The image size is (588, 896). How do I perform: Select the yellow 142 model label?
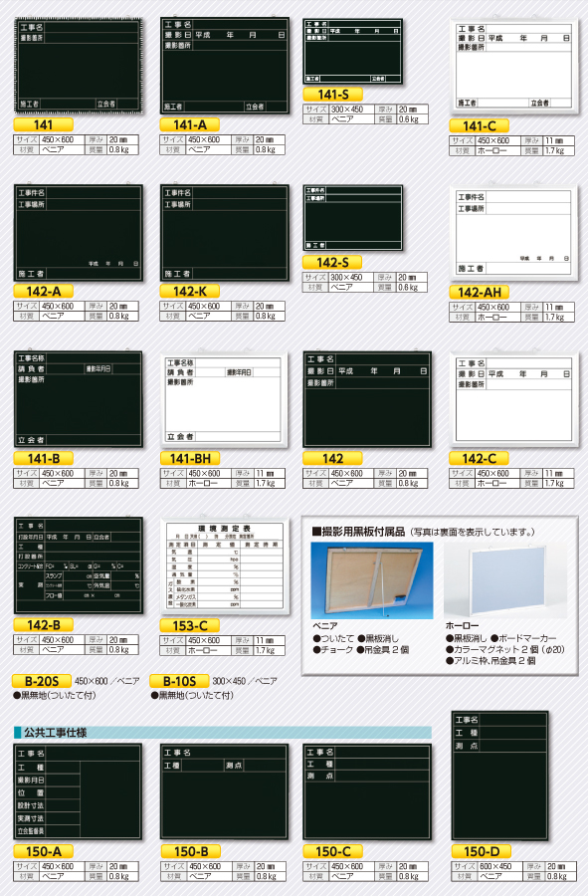[333, 458]
